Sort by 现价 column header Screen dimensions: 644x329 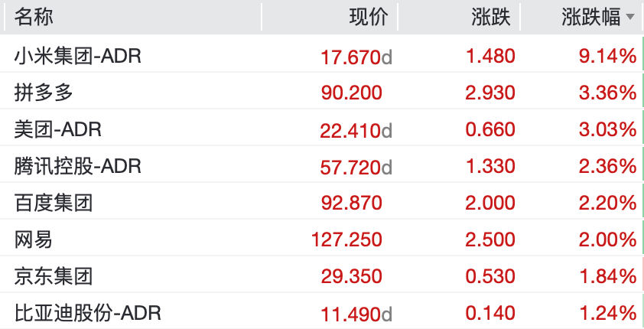click(x=369, y=18)
